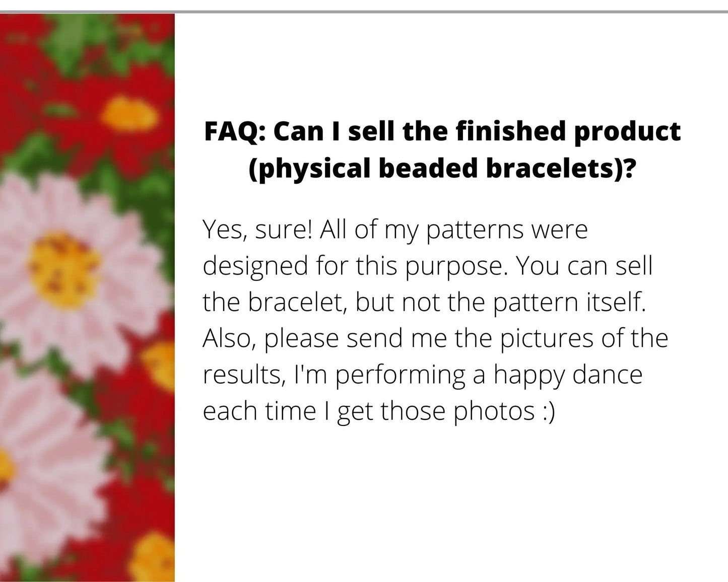728x582 pixels.
Task: Click the words "happy dance"
Action: tap(567, 375)
